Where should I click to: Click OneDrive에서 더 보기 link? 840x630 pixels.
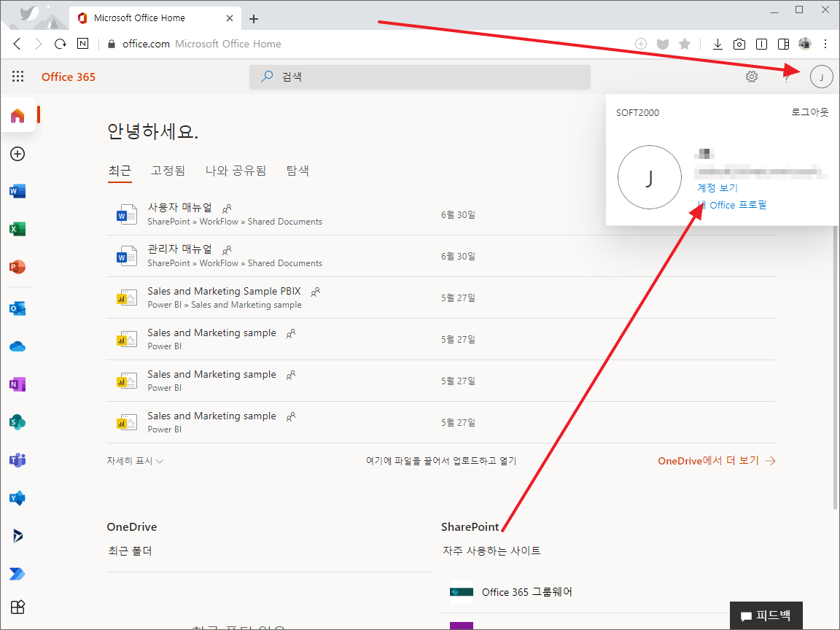click(x=716, y=461)
